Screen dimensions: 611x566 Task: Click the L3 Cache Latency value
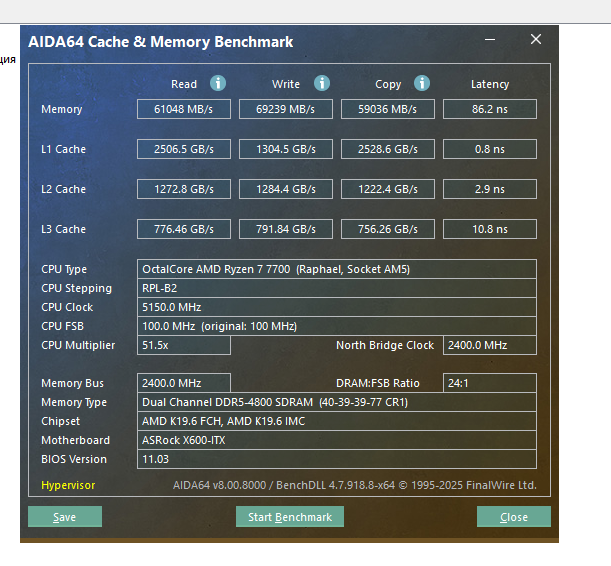point(489,229)
